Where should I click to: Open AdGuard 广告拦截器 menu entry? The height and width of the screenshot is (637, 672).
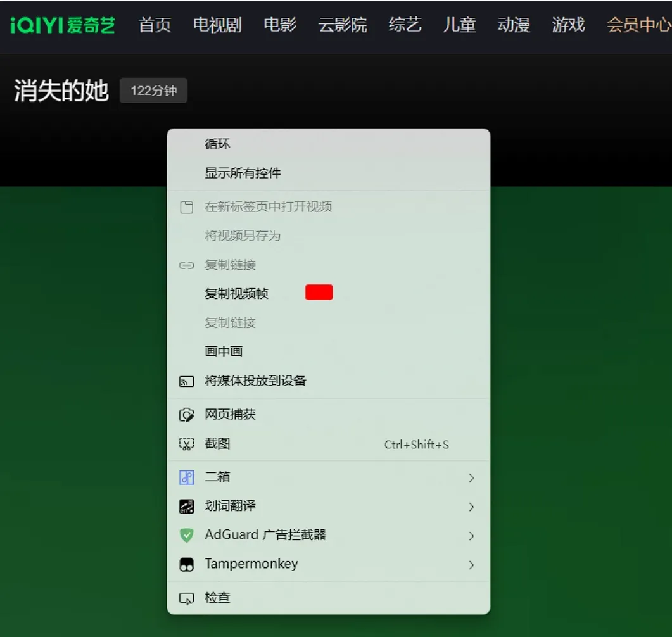click(x=328, y=534)
